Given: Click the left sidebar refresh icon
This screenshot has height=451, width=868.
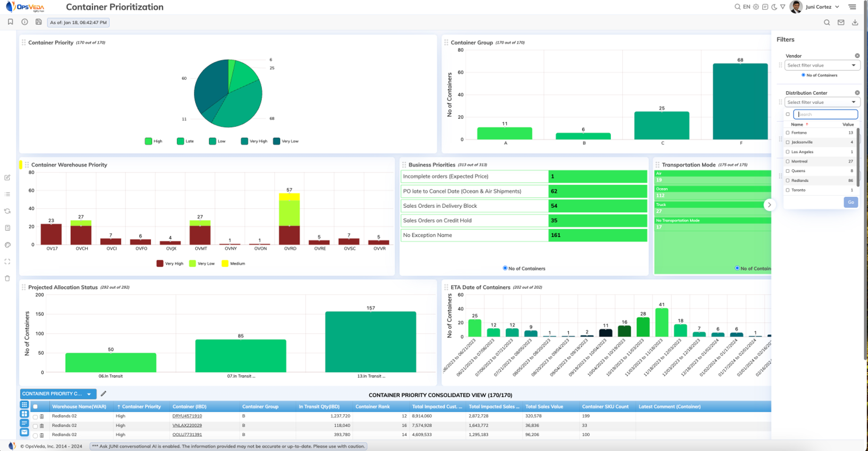Looking at the screenshot, I should coord(8,211).
